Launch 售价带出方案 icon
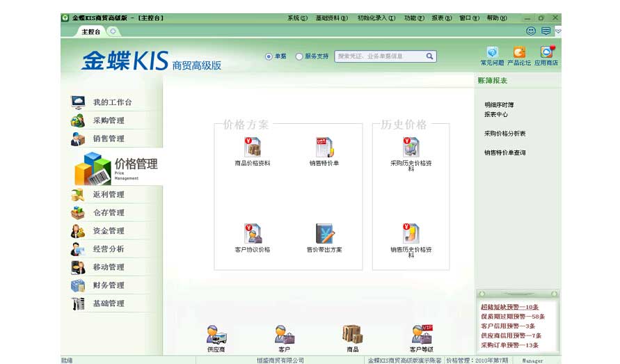620x364 pixels. point(324,234)
